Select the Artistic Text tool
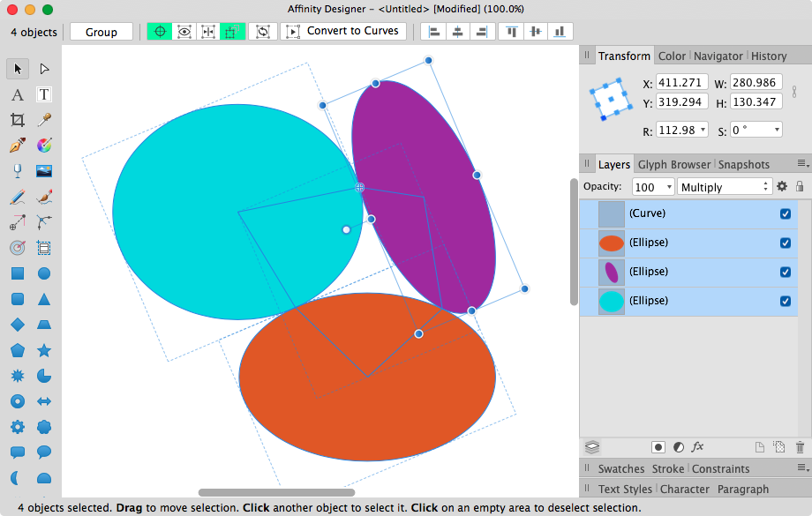812x516 pixels. 18,94
